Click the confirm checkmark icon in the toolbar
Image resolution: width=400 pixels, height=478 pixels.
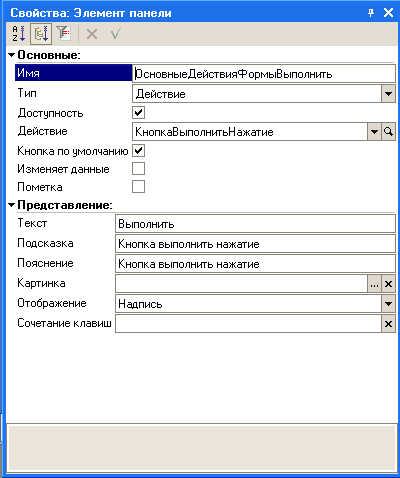[116, 34]
